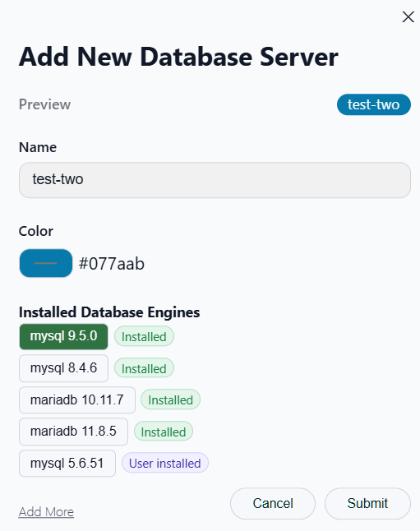
Task: Close the Add New Database Server dialog
Action: (x=408, y=16)
